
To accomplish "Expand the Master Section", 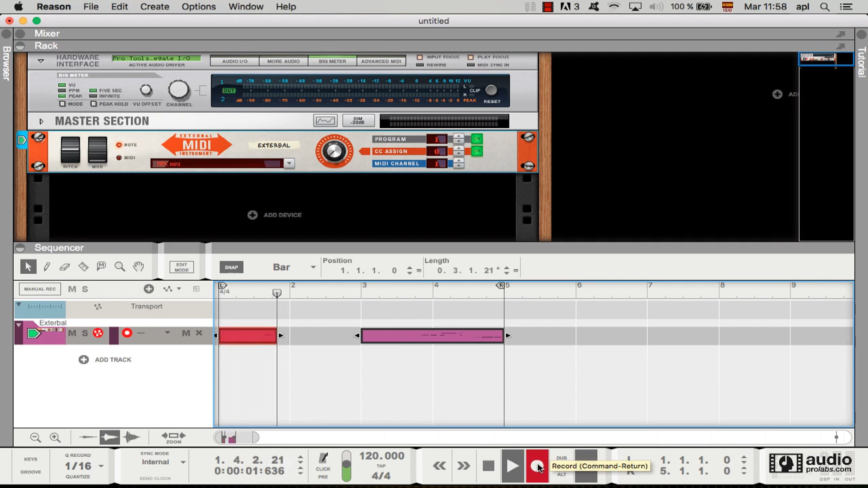I will (x=41, y=121).
